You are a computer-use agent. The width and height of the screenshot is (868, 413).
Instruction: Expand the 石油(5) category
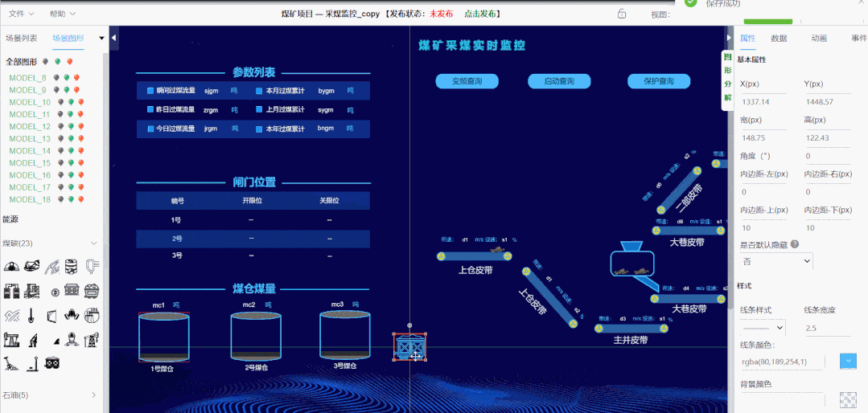coord(93,395)
